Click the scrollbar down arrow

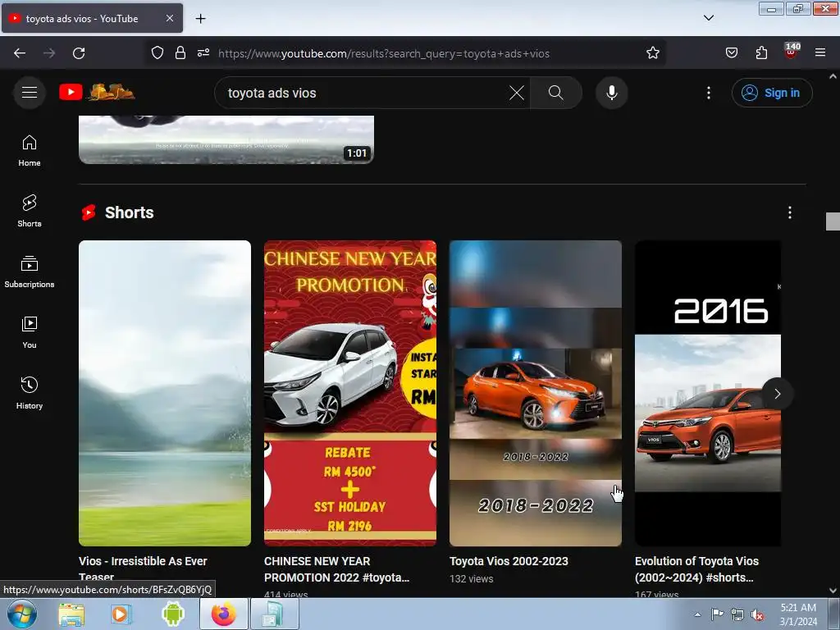coord(833,591)
